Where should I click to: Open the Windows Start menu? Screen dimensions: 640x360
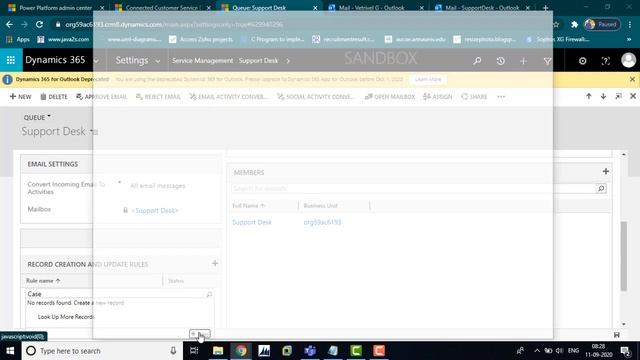[x=10, y=351]
